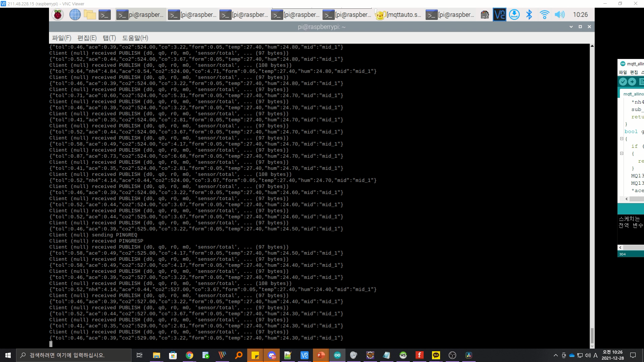This screenshot has width=644, height=362.
Task: Select the mqtt_allino sketch tab in Arduino
Action: tap(633, 94)
